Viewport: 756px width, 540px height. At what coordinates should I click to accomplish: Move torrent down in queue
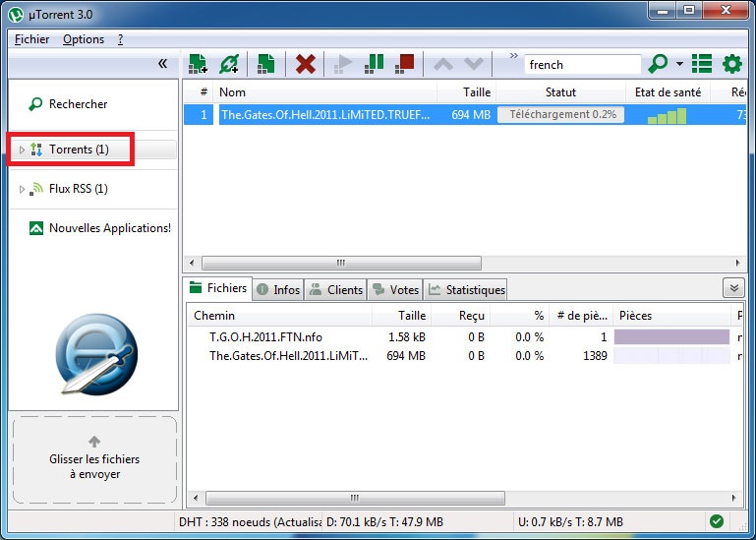point(473,64)
